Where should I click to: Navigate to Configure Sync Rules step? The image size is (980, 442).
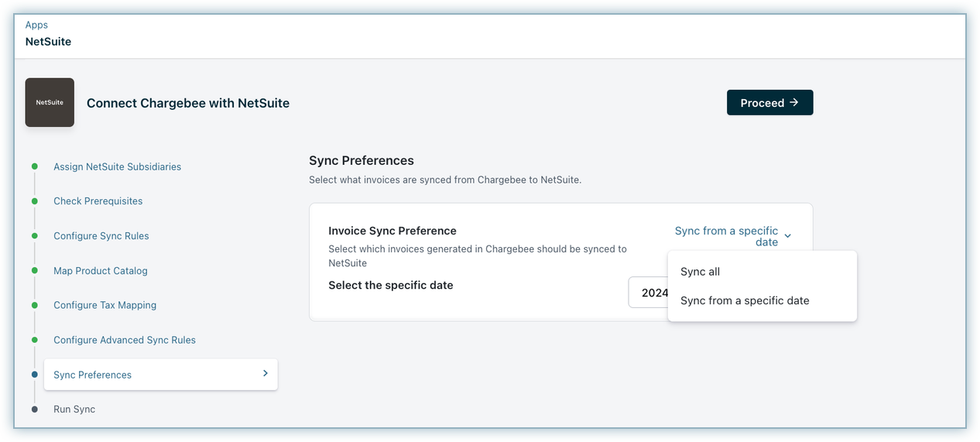pyautogui.click(x=101, y=236)
